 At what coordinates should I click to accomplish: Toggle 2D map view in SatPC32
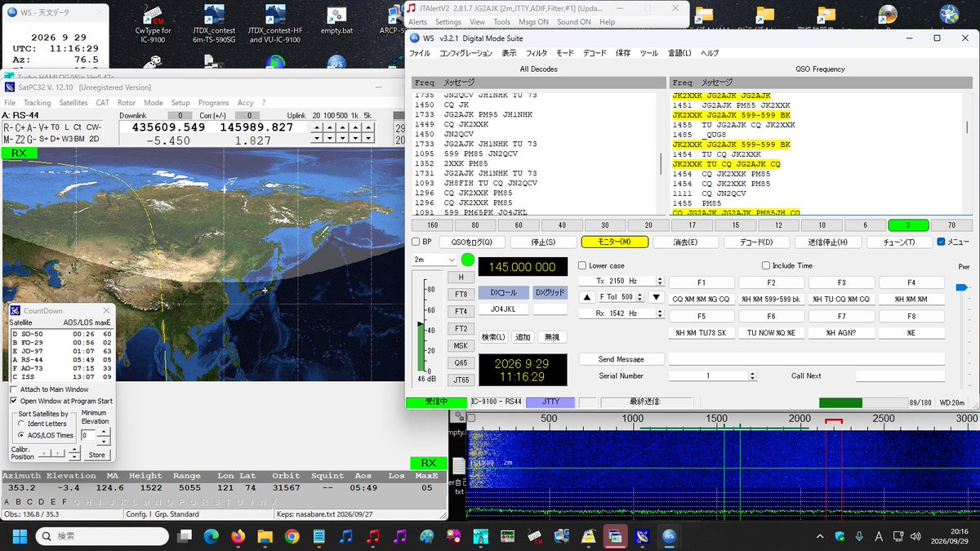(x=94, y=139)
